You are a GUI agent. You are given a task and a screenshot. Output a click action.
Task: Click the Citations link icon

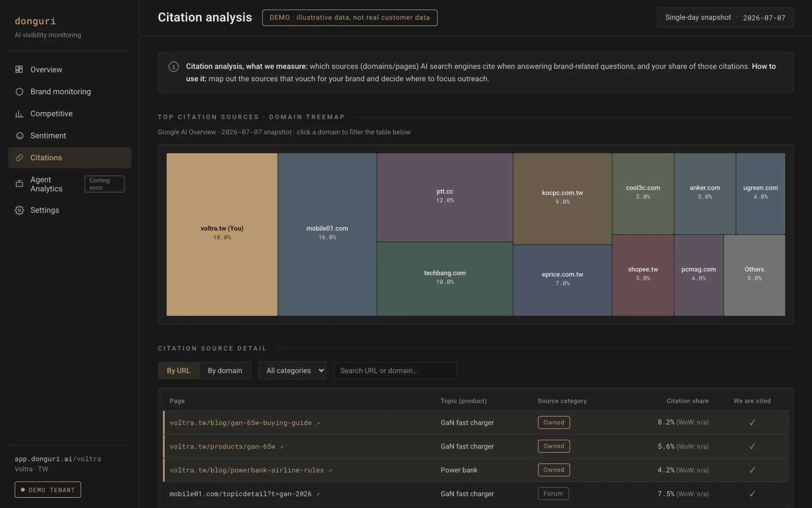tap(19, 158)
